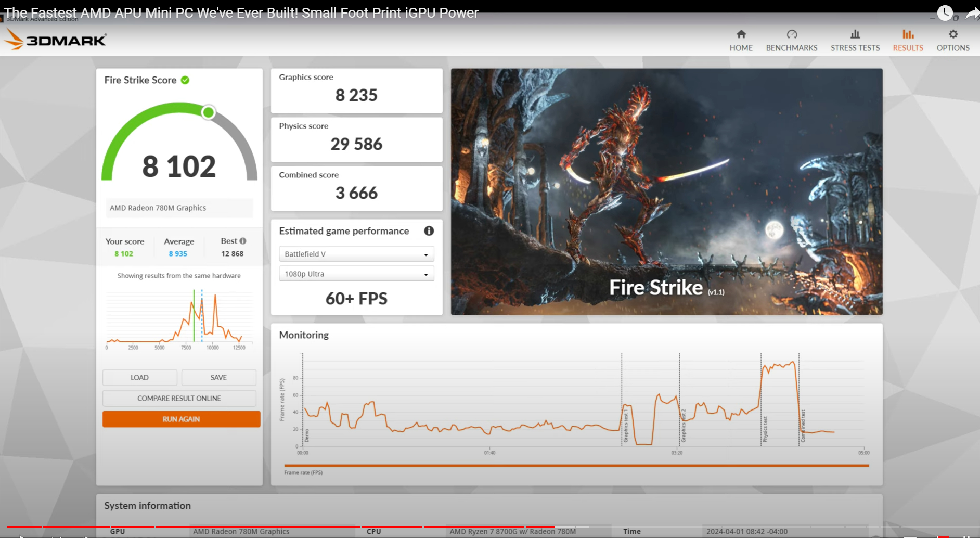Click the Average score value 8 935
Image resolution: width=980 pixels, height=538 pixels.
pos(178,254)
